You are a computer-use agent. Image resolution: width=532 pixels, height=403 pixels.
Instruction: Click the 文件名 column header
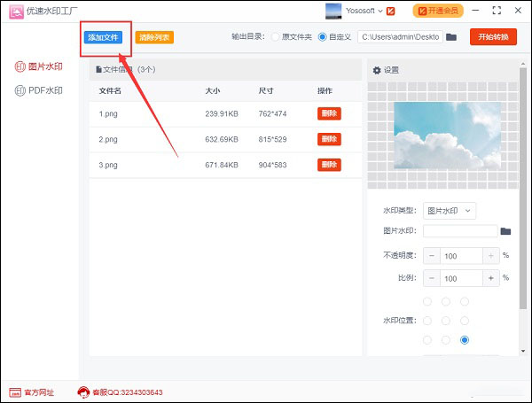[110, 91]
